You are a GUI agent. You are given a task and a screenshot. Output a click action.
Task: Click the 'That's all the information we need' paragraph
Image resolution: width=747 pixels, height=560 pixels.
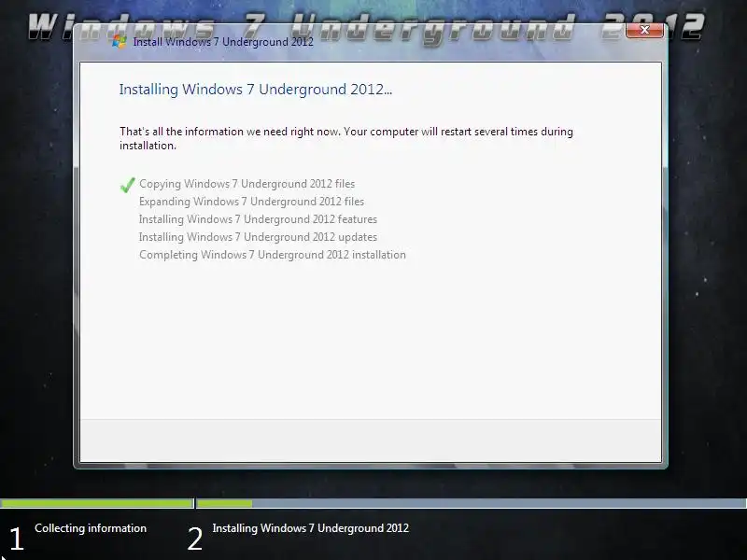[x=346, y=138]
